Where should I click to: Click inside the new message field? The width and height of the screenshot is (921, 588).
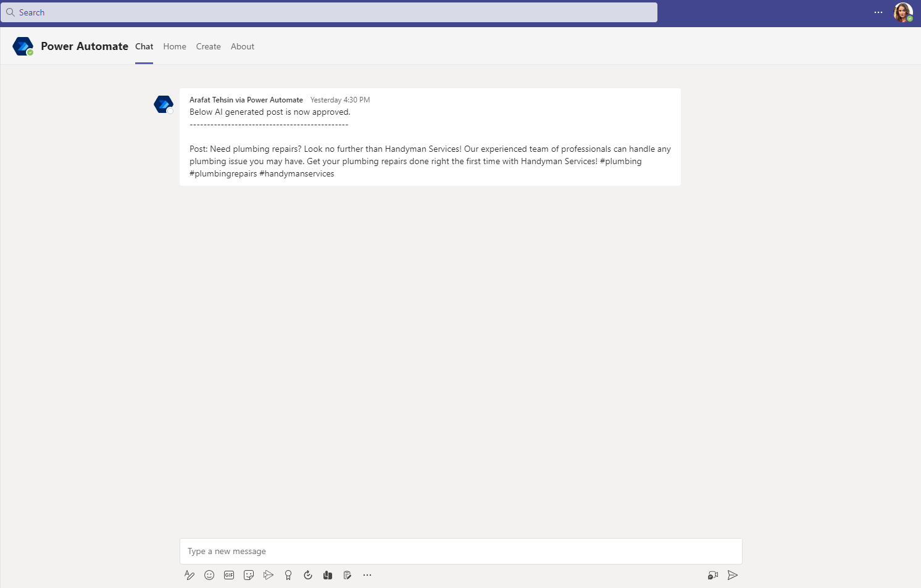460,551
